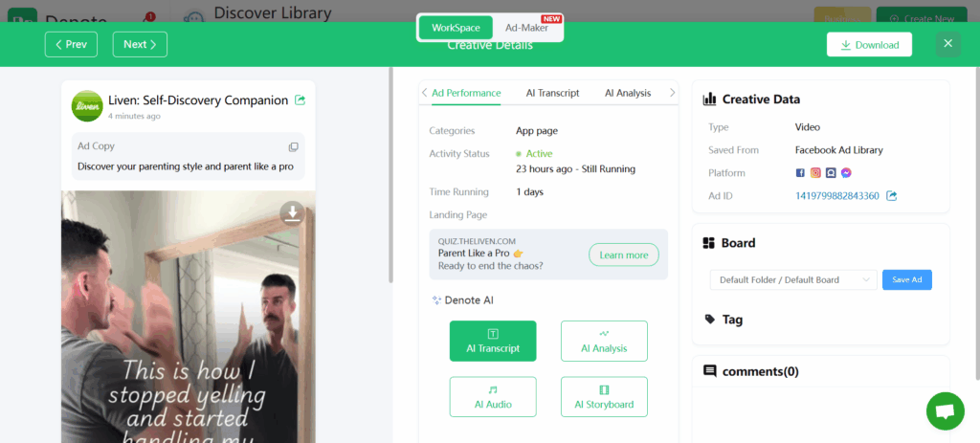Expand the Default Folder / Default Board dropdown
Screen dimensions: 980x443
point(792,279)
